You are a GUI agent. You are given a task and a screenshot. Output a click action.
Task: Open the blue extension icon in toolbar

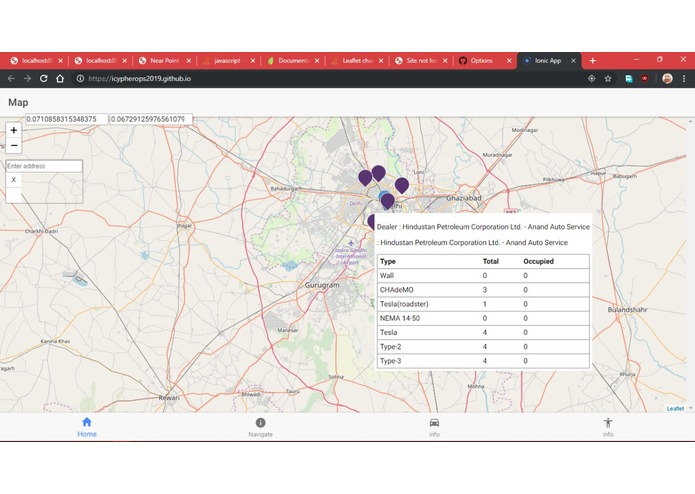[x=629, y=78]
